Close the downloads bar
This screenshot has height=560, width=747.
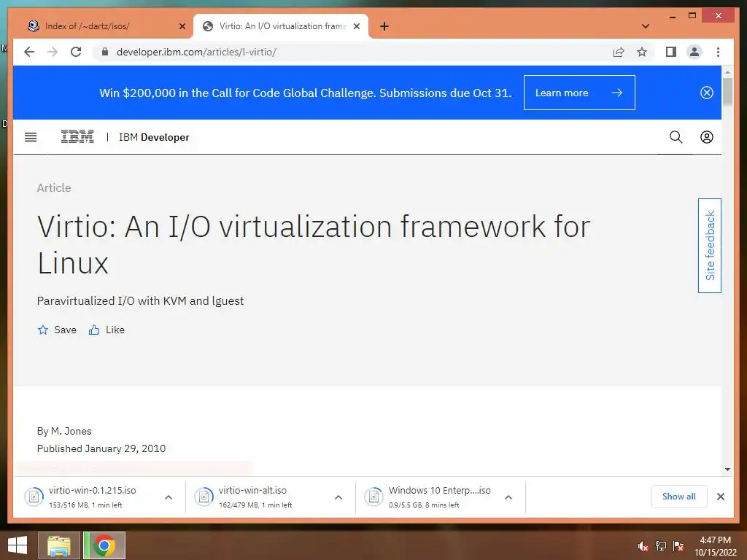pos(720,497)
